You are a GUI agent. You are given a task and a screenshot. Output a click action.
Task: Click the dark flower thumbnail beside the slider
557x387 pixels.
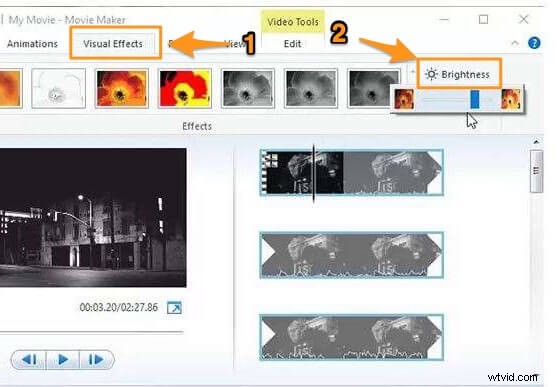(404, 99)
